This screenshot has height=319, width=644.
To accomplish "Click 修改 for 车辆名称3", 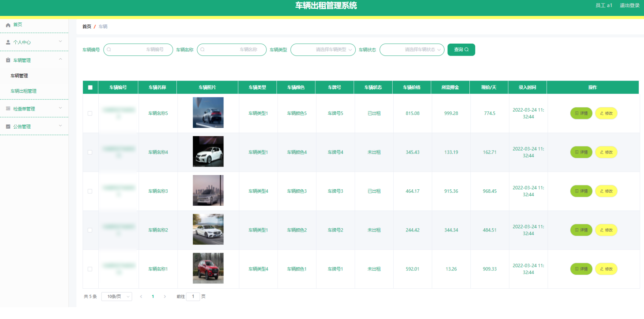I will coord(606,191).
